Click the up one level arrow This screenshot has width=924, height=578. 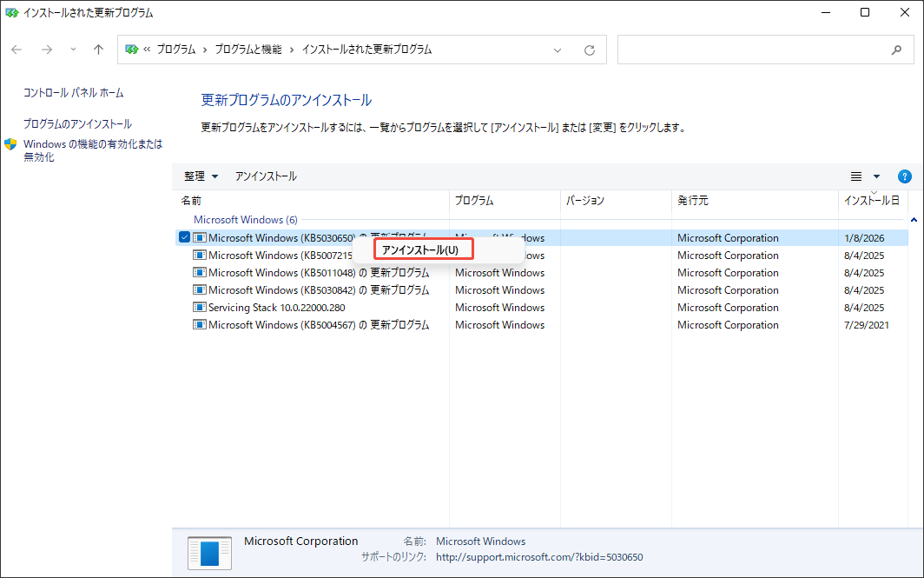pyautogui.click(x=97, y=50)
